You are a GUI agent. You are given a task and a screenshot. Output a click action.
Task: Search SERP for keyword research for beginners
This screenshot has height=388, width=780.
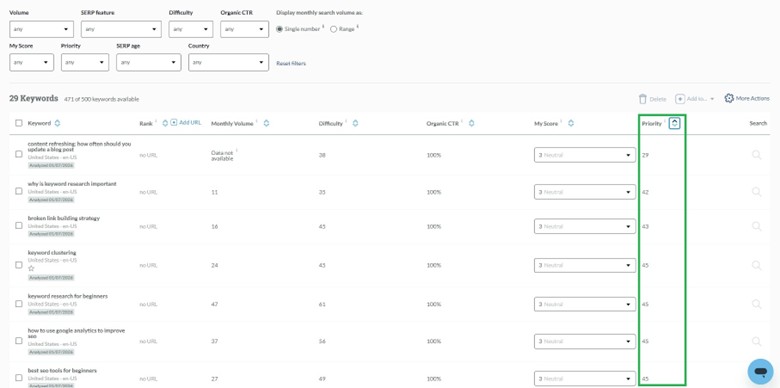coord(756,304)
